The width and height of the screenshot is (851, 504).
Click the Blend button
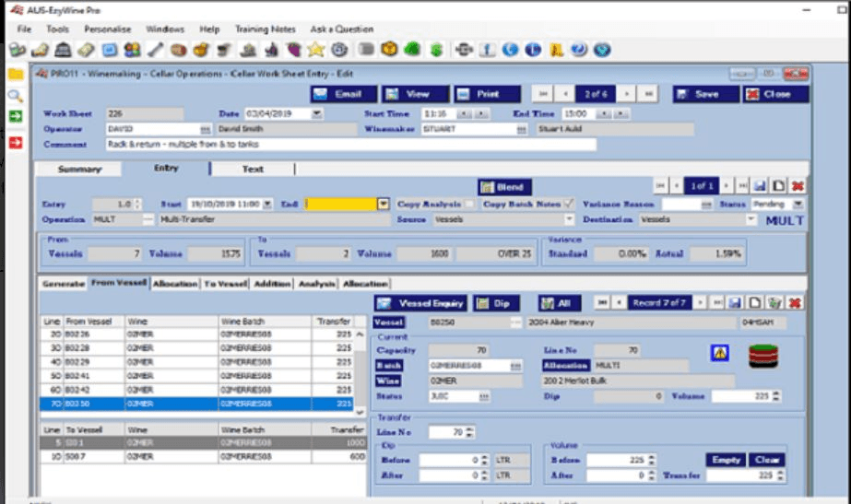click(x=504, y=187)
